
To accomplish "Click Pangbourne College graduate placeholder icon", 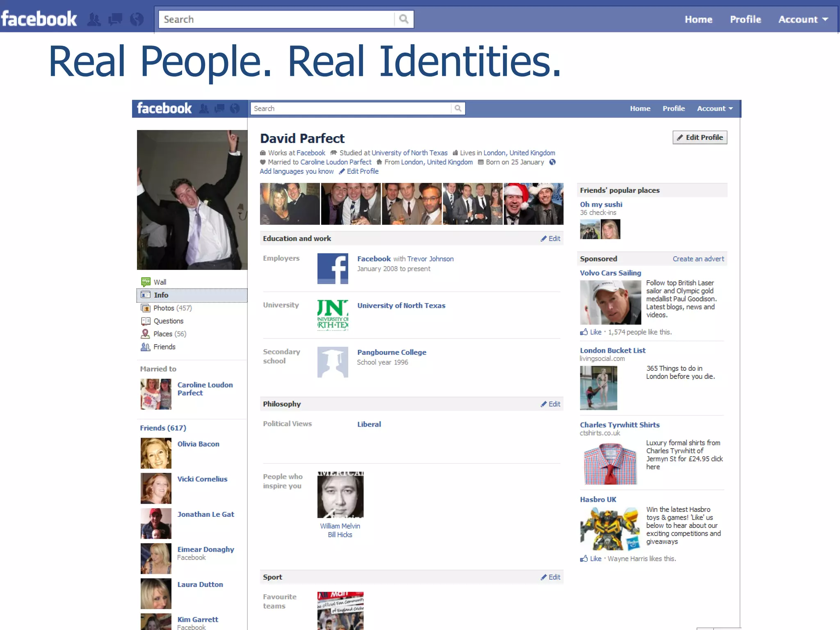I will [x=333, y=362].
